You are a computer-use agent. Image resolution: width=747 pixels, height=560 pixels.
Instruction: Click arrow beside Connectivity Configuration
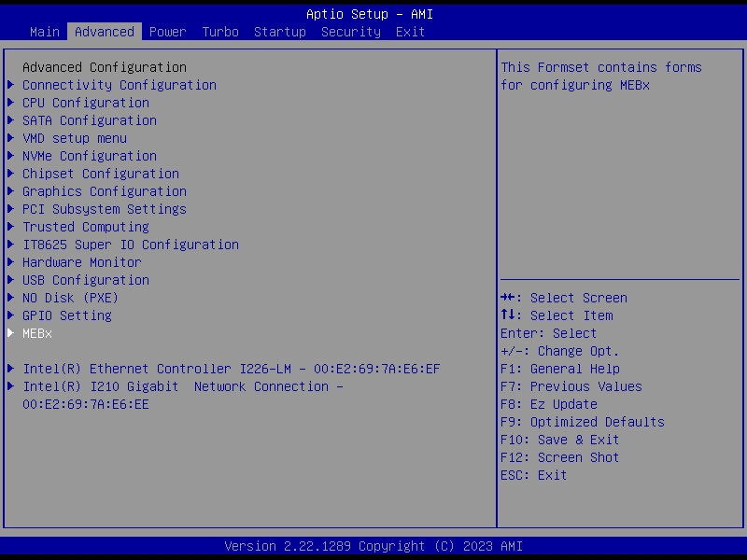point(11,85)
